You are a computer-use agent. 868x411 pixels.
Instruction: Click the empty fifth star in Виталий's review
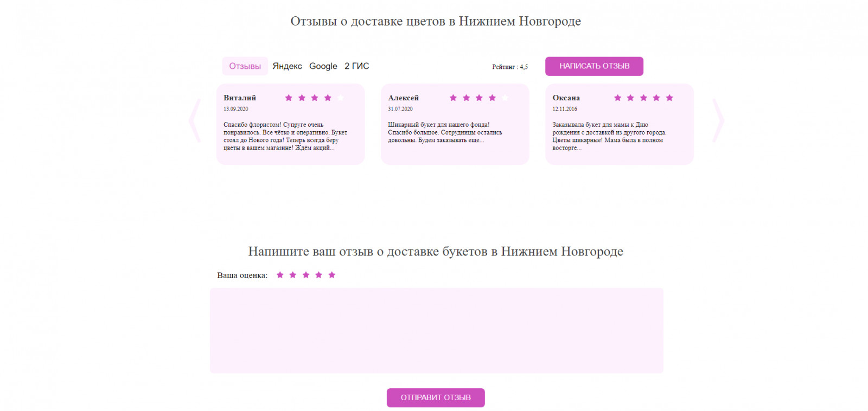point(341,98)
